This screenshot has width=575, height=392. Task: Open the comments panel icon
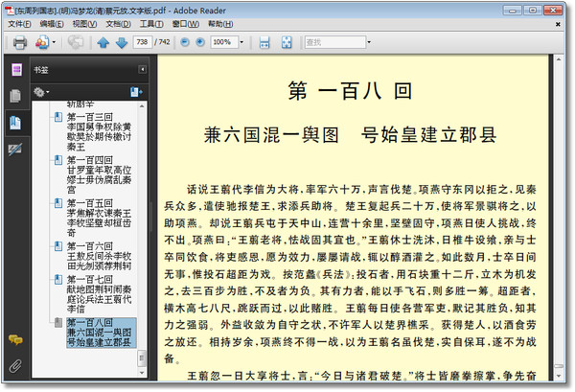(x=15, y=340)
